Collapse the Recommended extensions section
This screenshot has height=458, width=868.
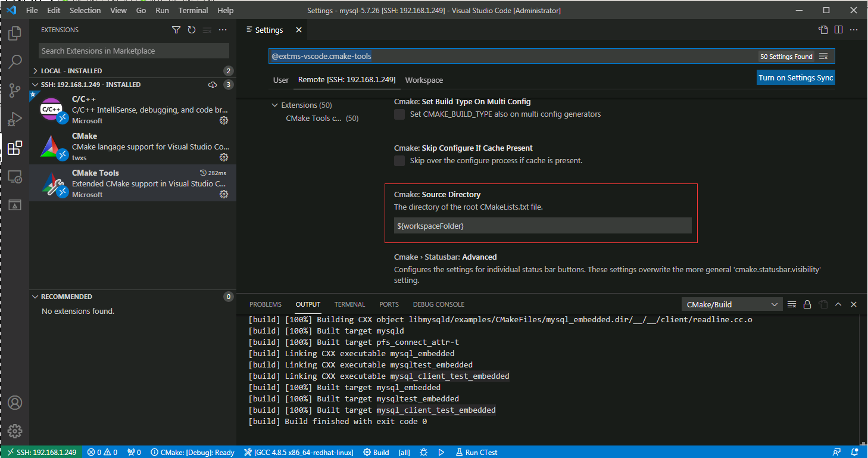(x=132, y=297)
